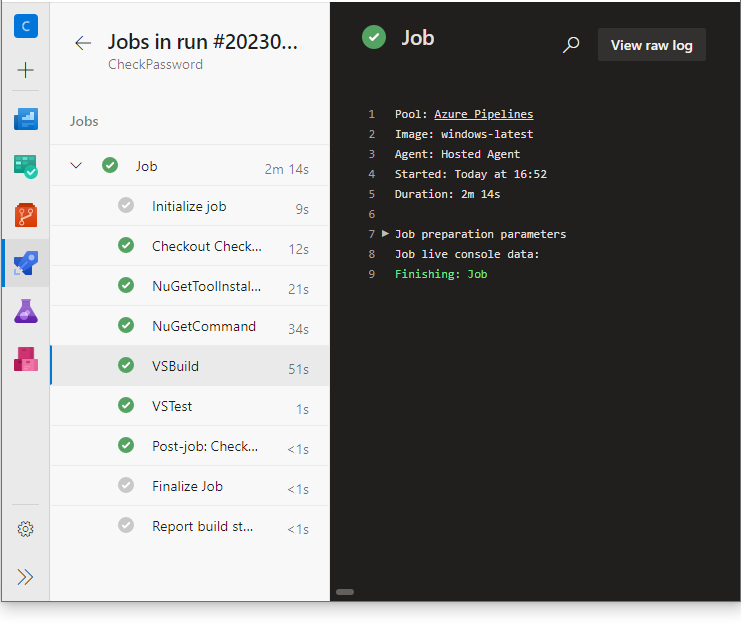
Task: Open Azure Repos icon in sidebar
Action: tap(26, 214)
